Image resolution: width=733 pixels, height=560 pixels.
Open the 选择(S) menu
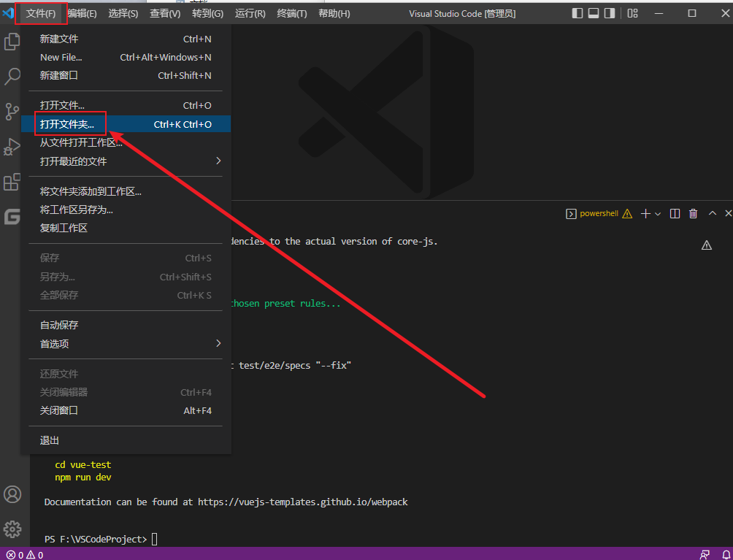(123, 14)
